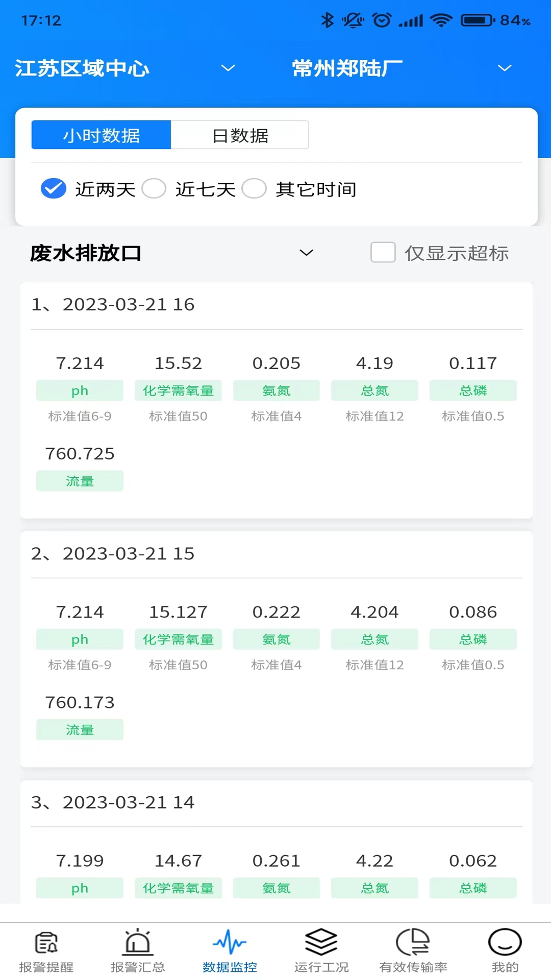Tap the 17:12 clock in status bar

(x=41, y=21)
